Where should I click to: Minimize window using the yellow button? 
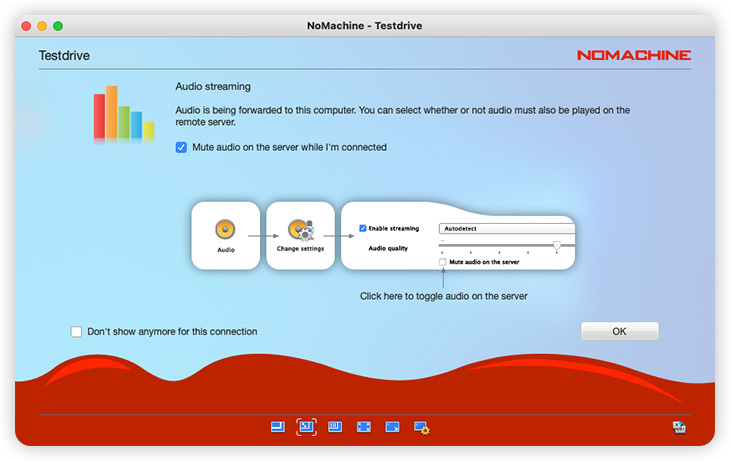coord(42,25)
